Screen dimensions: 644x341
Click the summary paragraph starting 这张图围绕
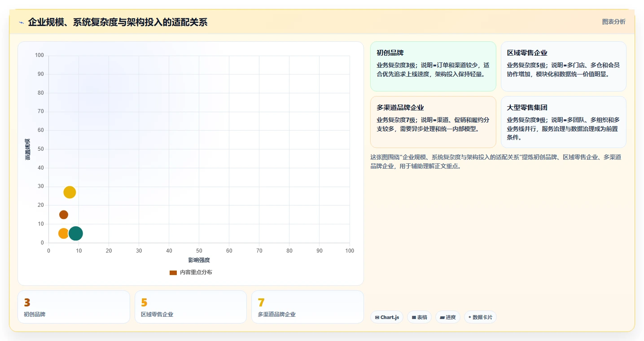pos(496,162)
